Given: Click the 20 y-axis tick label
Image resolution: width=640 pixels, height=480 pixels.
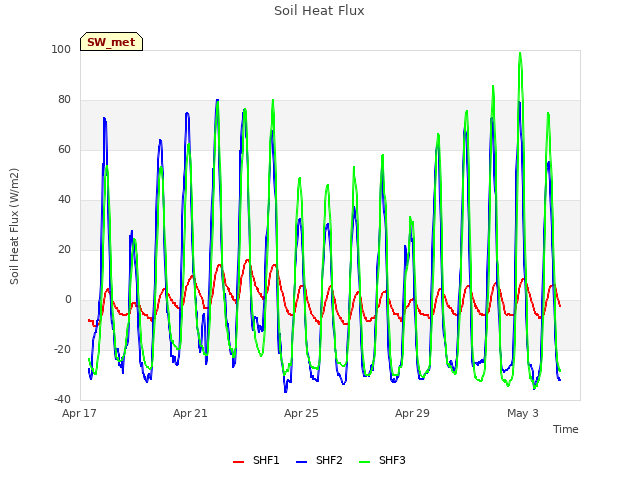Looking at the screenshot, I should 64,250.
